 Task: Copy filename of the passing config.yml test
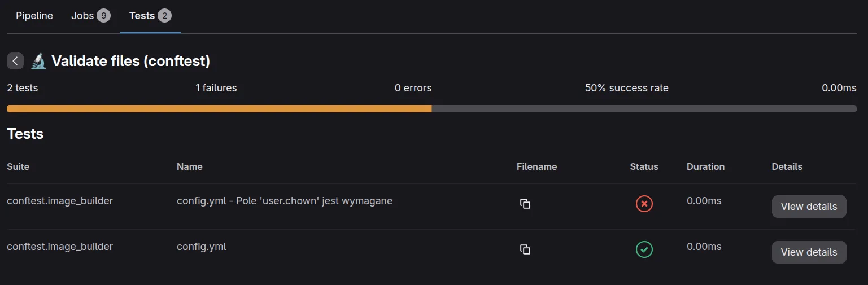[x=525, y=249]
